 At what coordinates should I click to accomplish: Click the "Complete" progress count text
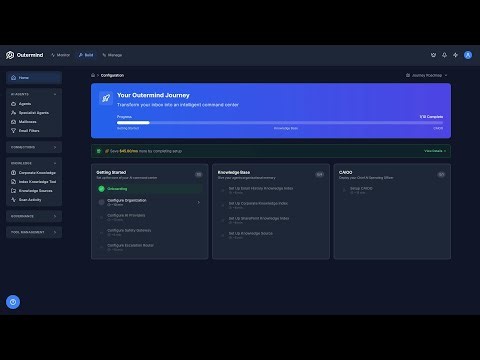[431, 117]
